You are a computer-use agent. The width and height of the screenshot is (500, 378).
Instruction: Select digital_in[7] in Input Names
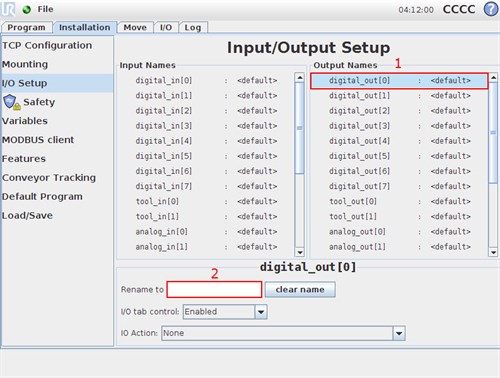(x=206, y=186)
